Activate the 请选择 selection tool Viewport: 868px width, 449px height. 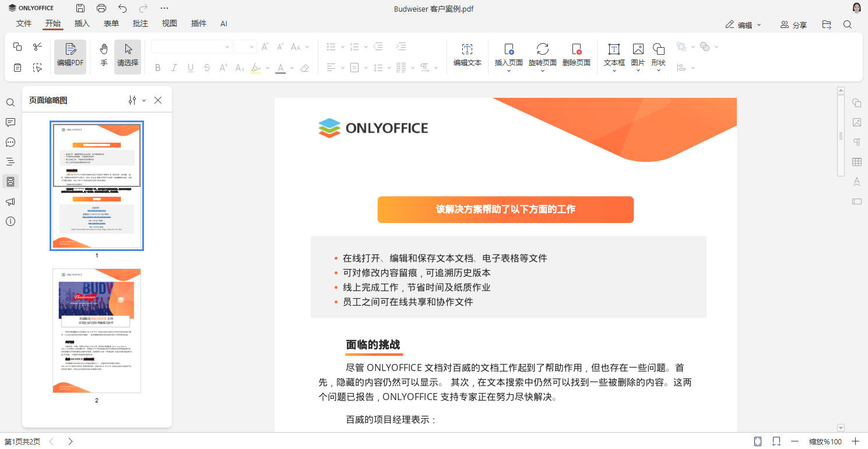(x=128, y=56)
